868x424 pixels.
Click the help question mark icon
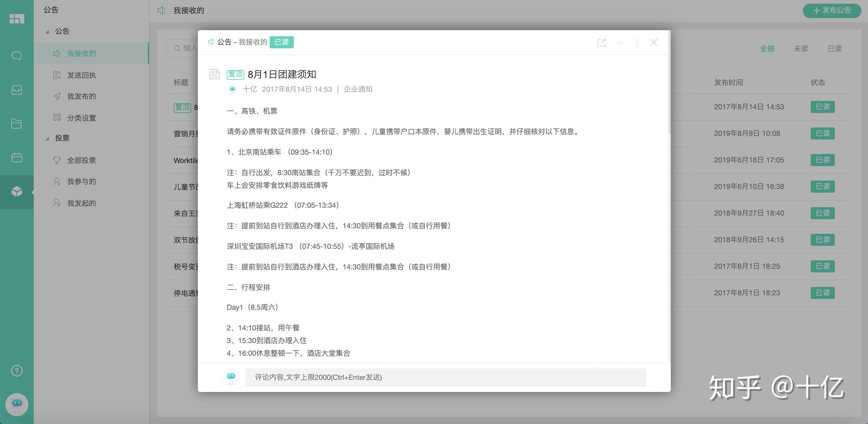[17, 371]
